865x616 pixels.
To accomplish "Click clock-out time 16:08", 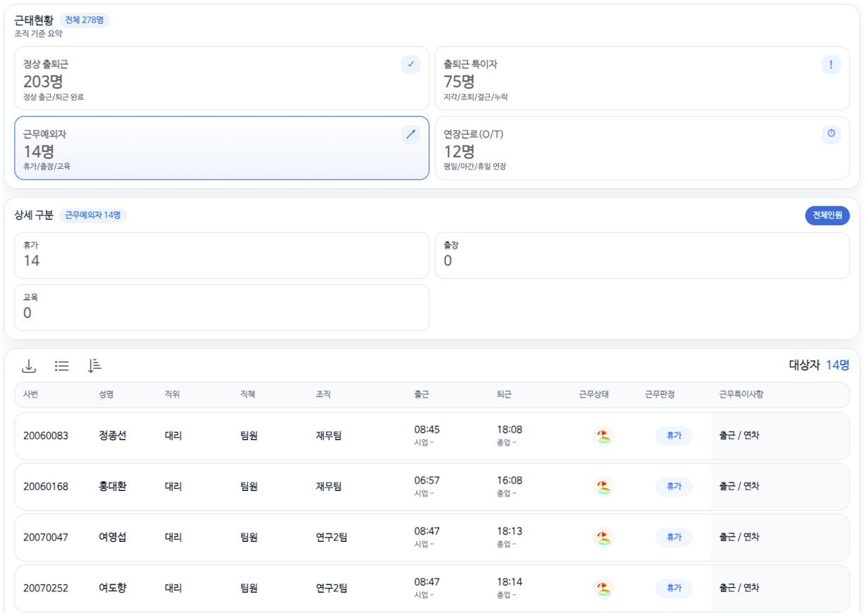I will (x=510, y=481).
